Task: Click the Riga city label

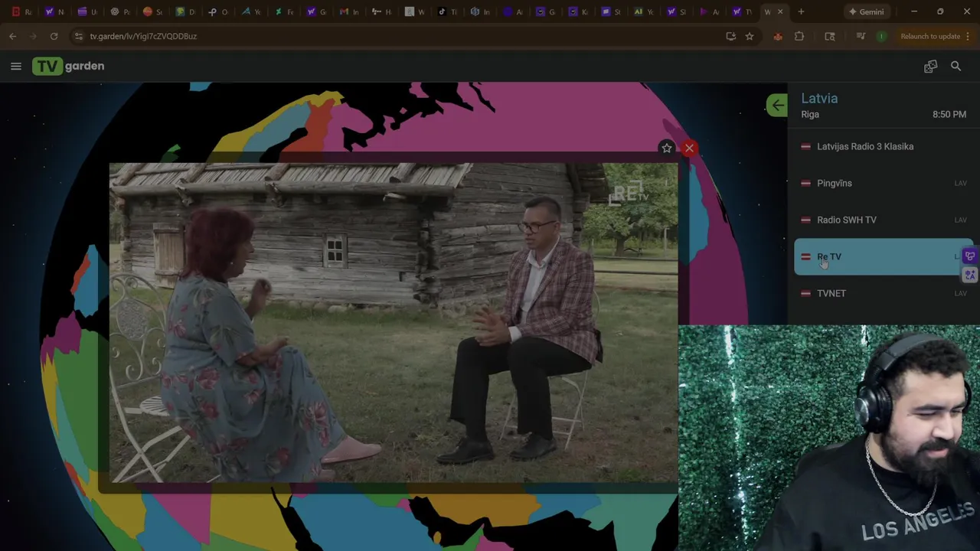Action: point(810,114)
